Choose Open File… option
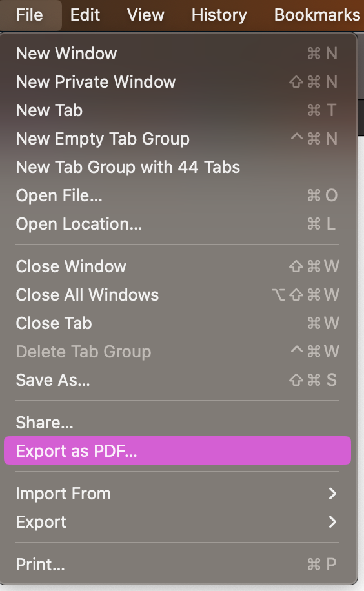Viewport: 364px width, 591px height. click(x=177, y=195)
